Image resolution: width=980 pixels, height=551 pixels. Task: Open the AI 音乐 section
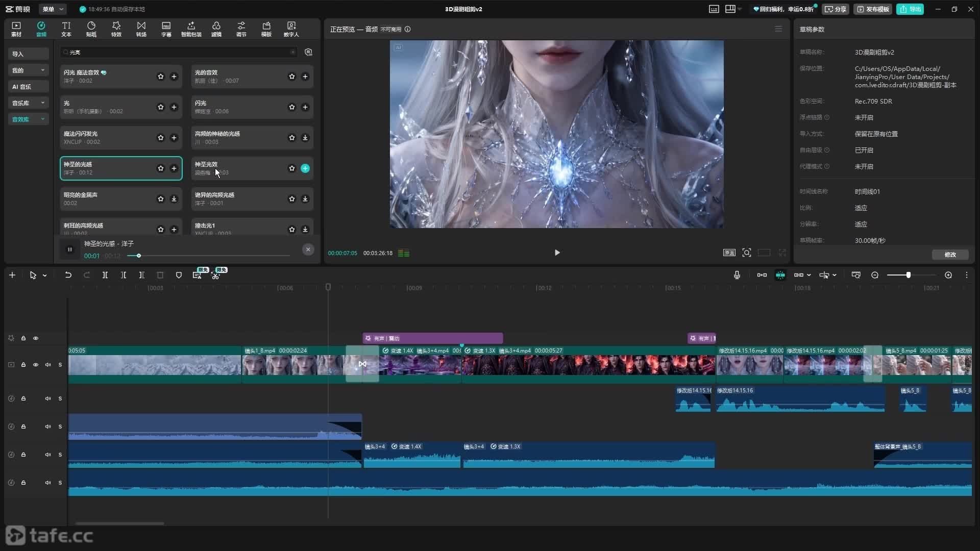coord(29,87)
